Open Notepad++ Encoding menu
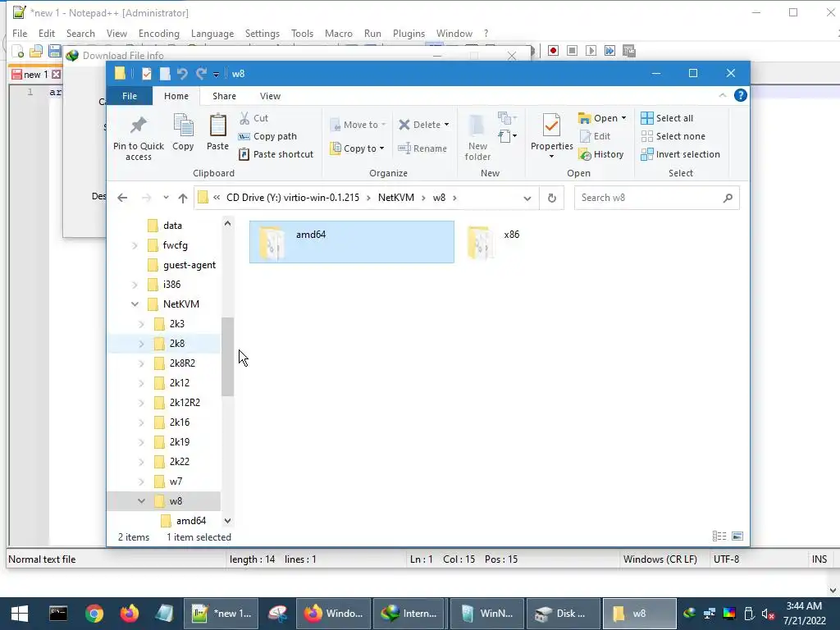 point(158,33)
